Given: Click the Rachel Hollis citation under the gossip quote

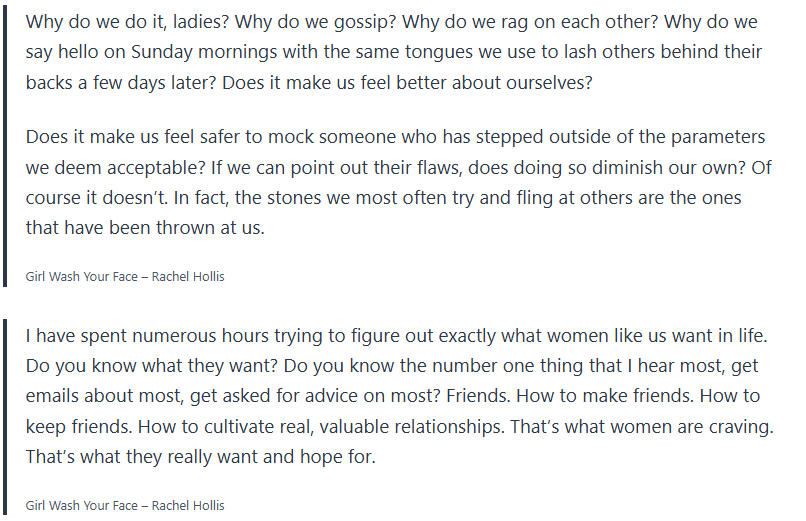Looking at the screenshot, I should click(125, 276).
